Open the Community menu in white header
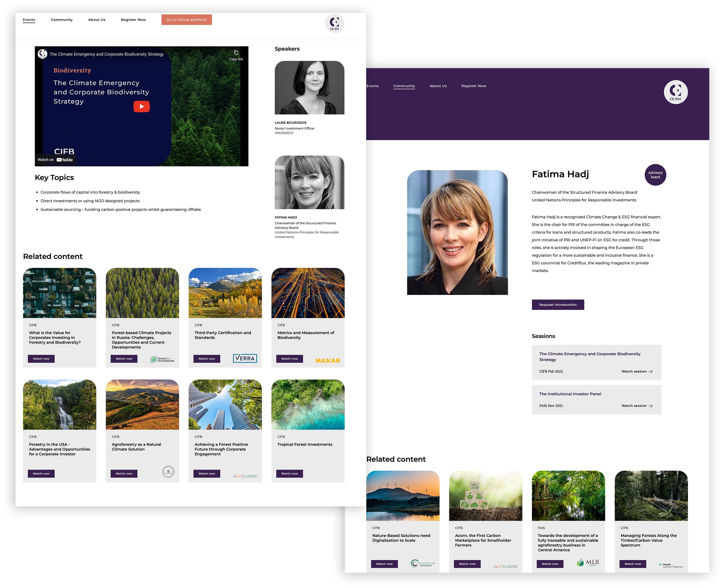 click(x=62, y=20)
